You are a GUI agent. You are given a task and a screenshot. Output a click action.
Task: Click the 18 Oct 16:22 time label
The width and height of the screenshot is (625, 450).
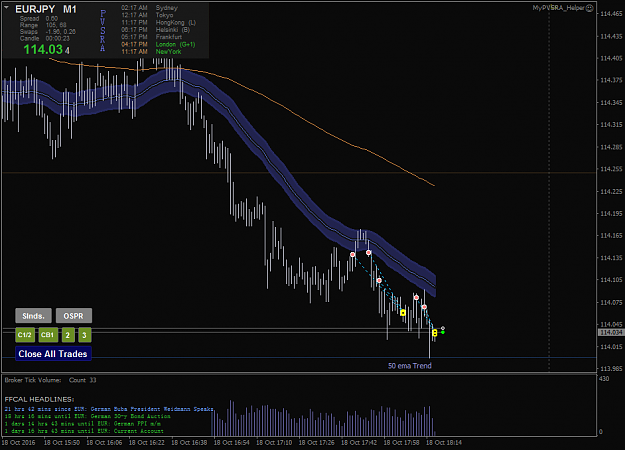click(x=147, y=442)
